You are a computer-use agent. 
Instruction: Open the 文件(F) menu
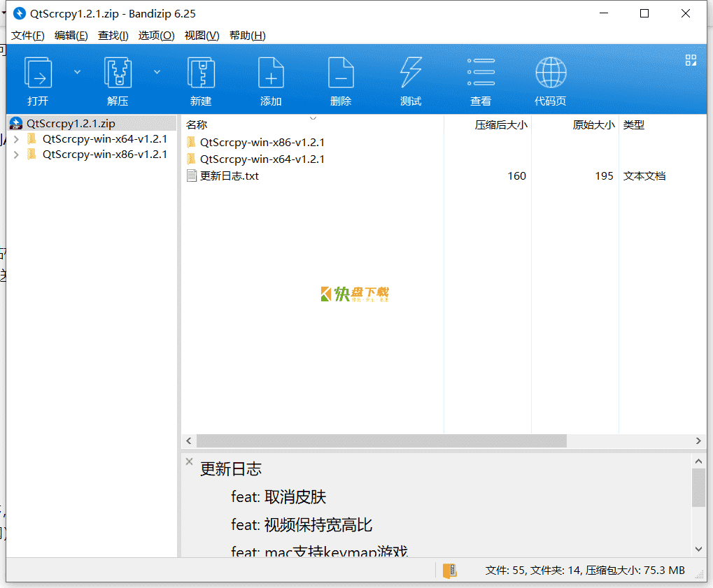28,36
